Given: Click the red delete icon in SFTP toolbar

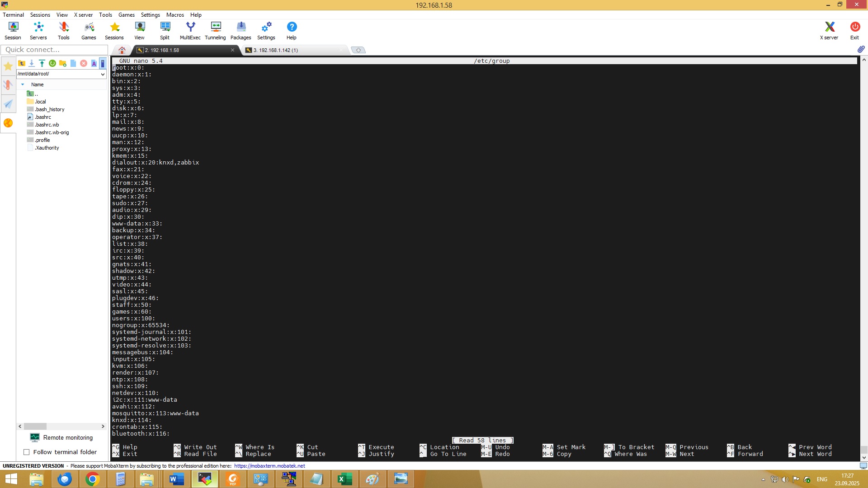Looking at the screenshot, I should pyautogui.click(x=84, y=63).
